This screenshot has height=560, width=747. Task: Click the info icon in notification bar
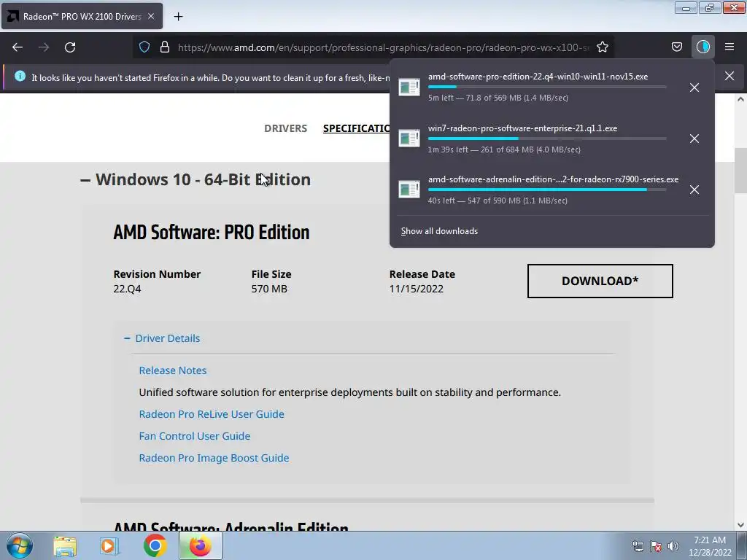pos(20,76)
